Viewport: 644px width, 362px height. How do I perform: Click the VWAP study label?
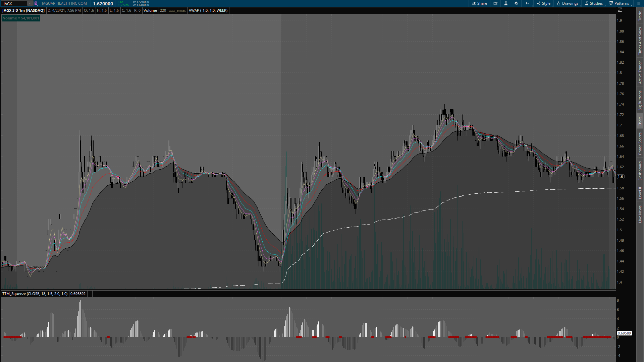[x=208, y=10]
